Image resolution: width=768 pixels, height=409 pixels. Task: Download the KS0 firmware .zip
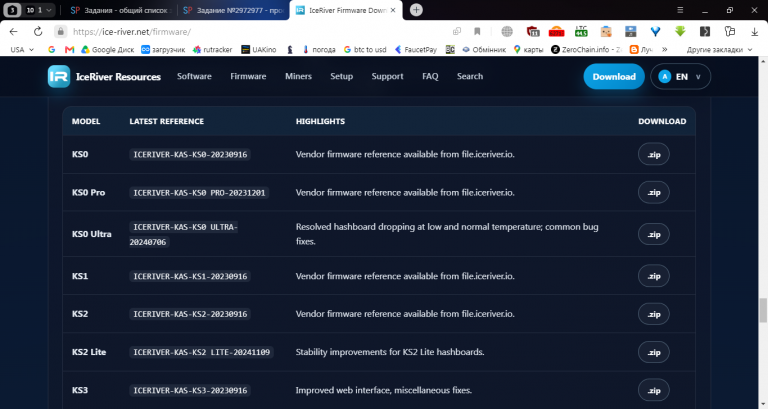click(653, 154)
